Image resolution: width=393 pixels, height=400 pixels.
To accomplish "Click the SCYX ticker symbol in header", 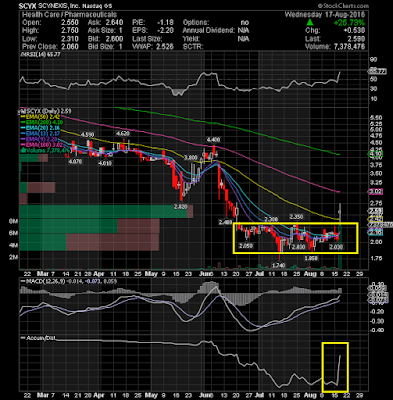I will 27,6.
